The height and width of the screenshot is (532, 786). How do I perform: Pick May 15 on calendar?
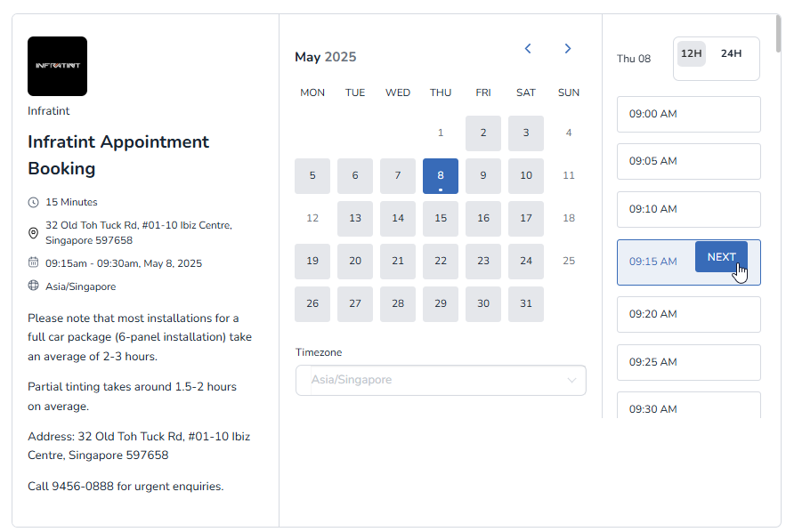(440, 219)
